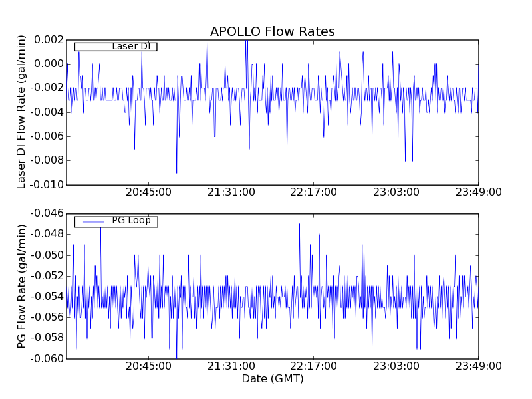
Task: Click 21:31:00 tick under the PG Loop plot
Action: (x=231, y=366)
